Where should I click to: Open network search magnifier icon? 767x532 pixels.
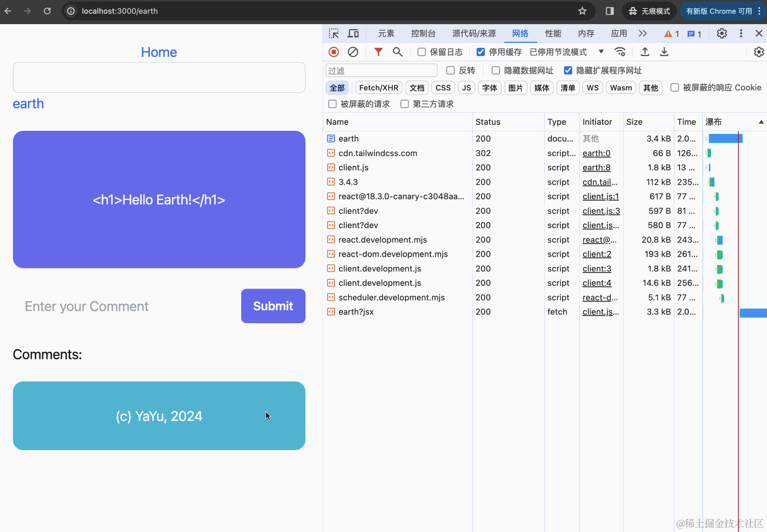tap(397, 51)
